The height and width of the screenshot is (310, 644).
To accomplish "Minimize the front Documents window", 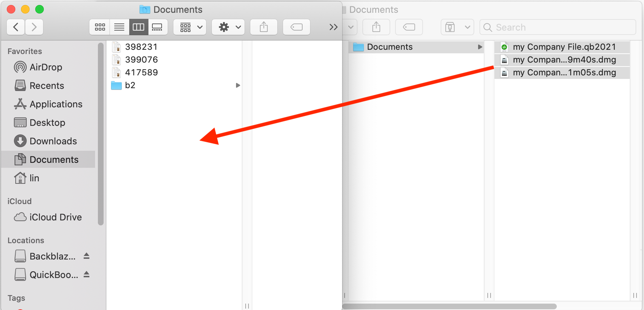I will [25, 9].
